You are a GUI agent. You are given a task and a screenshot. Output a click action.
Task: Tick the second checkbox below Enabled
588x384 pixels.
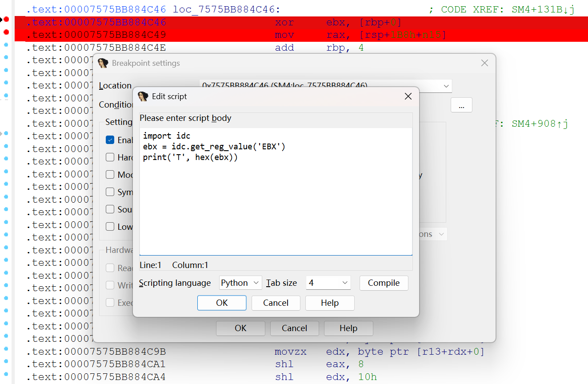110,175
